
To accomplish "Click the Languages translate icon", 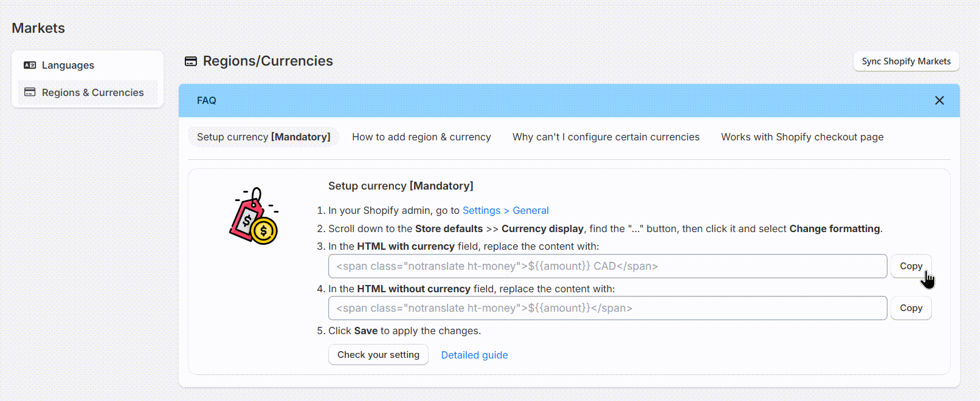I will click(30, 65).
